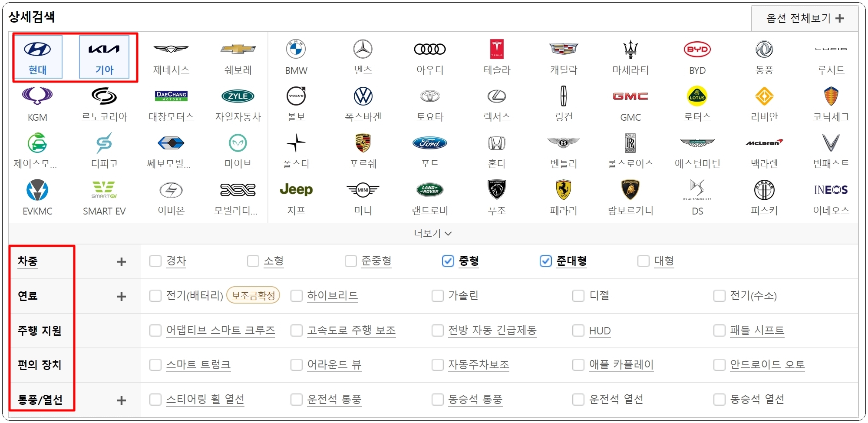Choose the Genesis (제네시스) brand icon
868x423 pixels.
(x=171, y=49)
